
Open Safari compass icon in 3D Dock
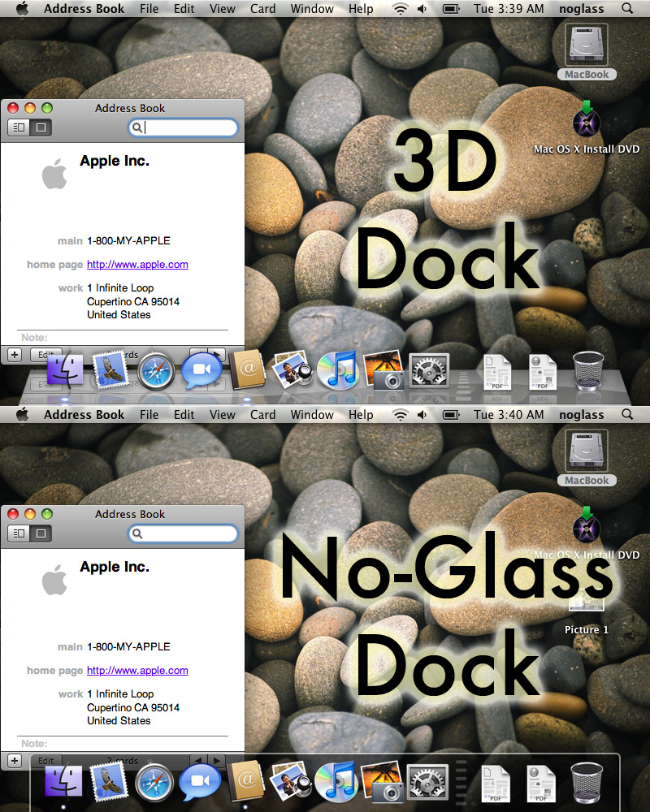(x=155, y=371)
